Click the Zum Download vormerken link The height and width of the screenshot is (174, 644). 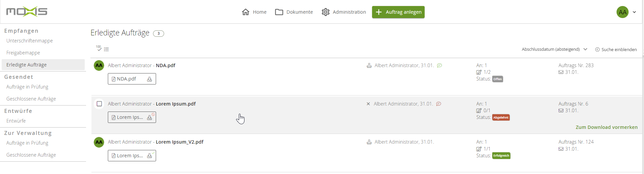[x=606, y=127]
